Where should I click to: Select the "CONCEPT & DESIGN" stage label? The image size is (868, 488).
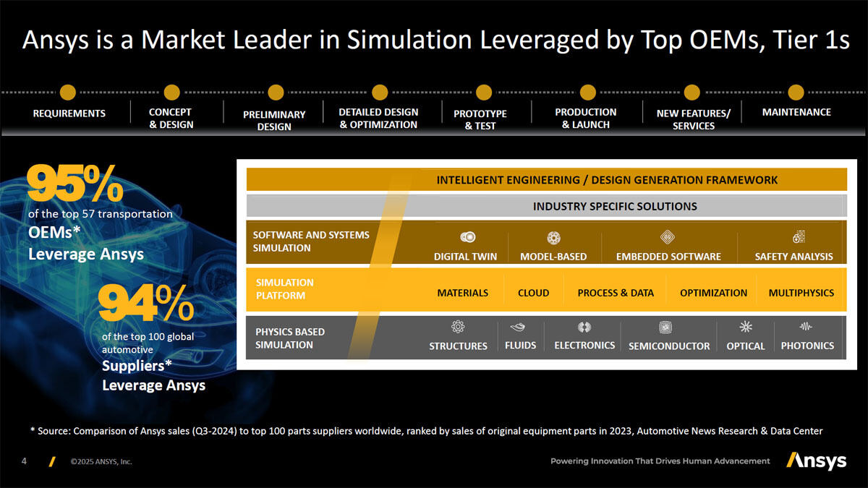point(171,118)
